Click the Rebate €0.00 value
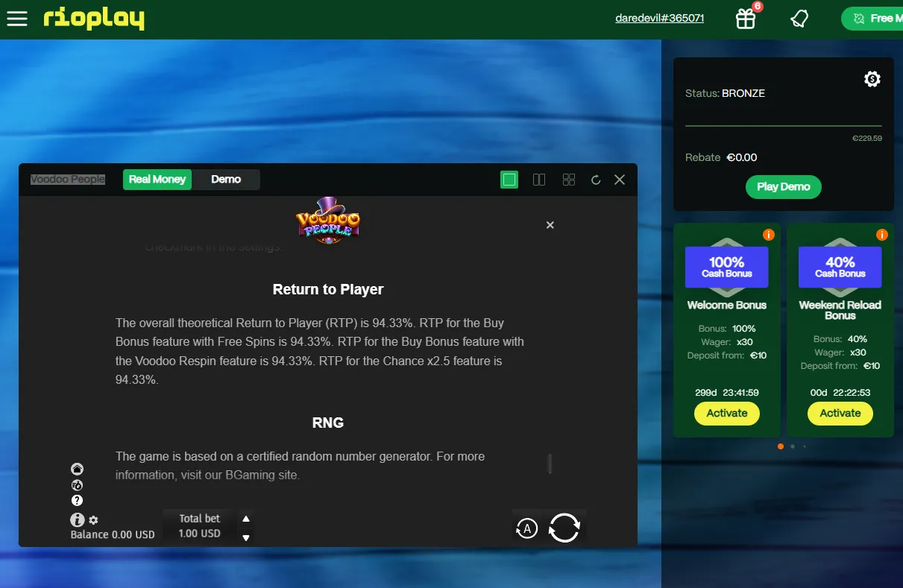The height and width of the screenshot is (588, 903). 742,157
